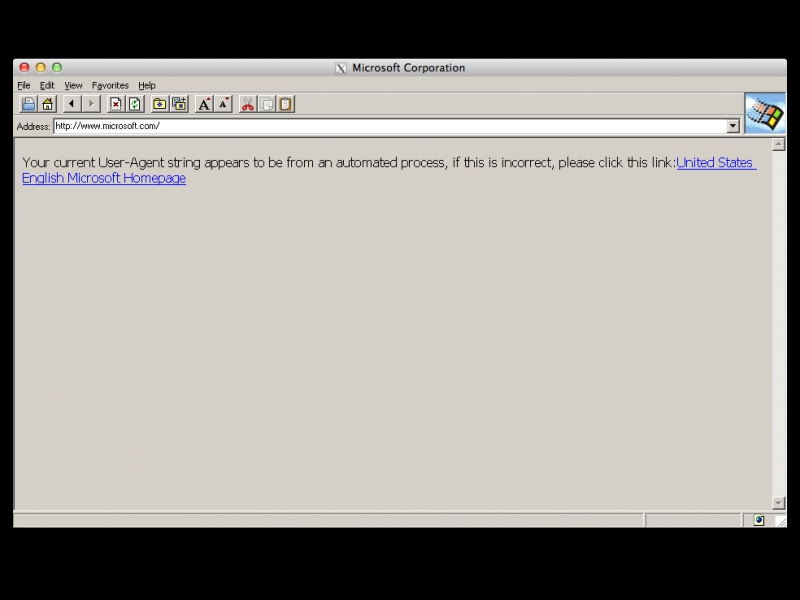
Task: Click the Cut scissors icon
Action: click(x=248, y=104)
